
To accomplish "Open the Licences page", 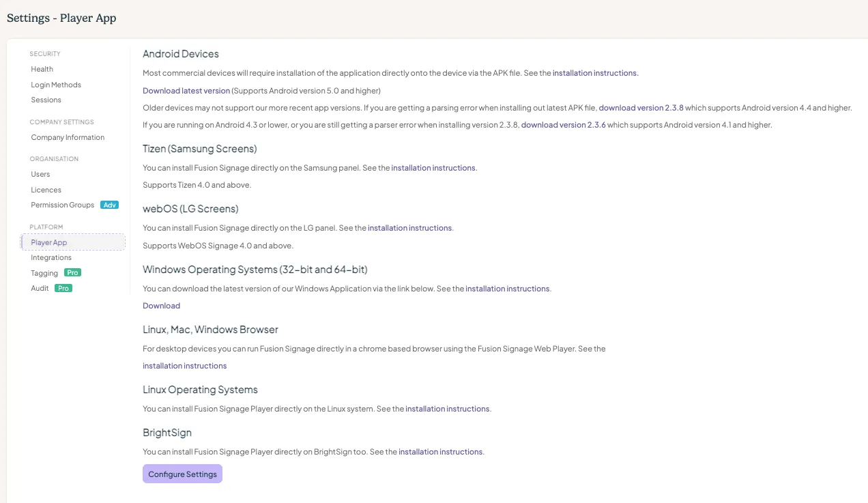I will [46, 190].
